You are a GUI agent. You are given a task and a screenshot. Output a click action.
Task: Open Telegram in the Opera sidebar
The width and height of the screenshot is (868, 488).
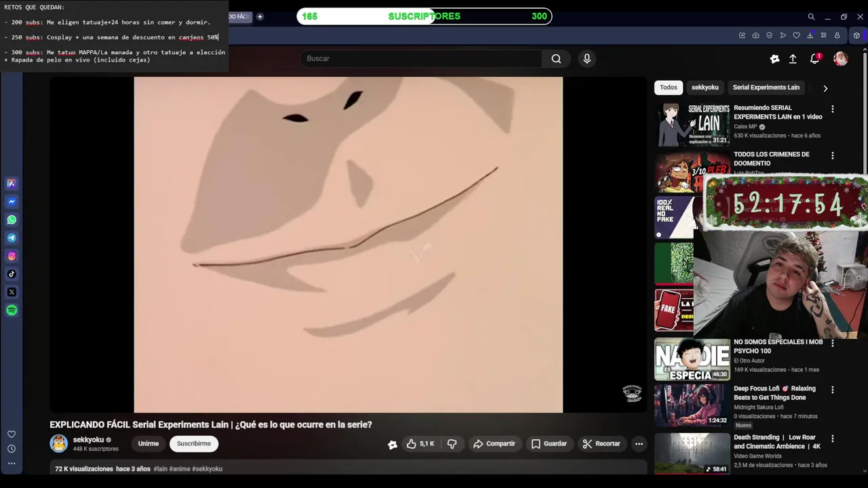click(x=12, y=238)
